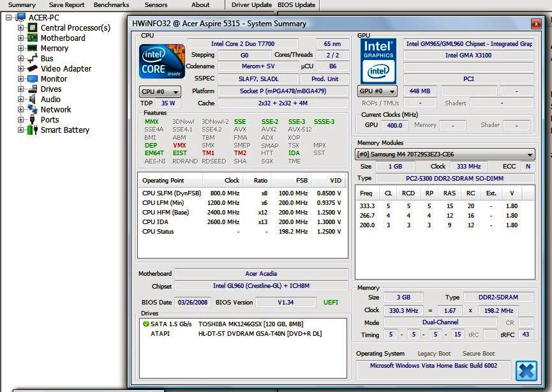Select the CPU SLFM (DynFSB) row
The image size is (552, 392).
tap(241, 193)
